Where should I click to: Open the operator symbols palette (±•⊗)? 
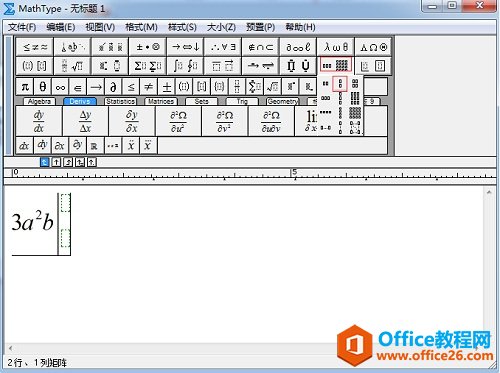coord(148,47)
